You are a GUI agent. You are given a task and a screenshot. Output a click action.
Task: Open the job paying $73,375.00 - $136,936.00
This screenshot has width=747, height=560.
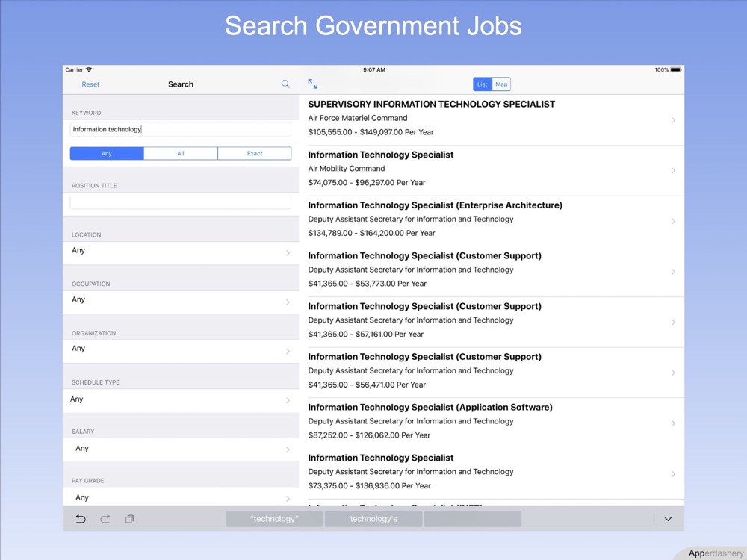[492, 473]
